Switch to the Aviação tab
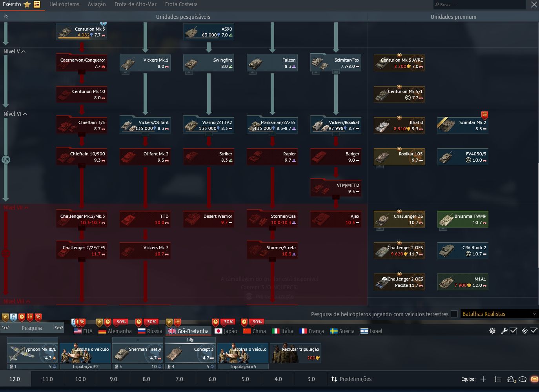 tap(97, 4)
